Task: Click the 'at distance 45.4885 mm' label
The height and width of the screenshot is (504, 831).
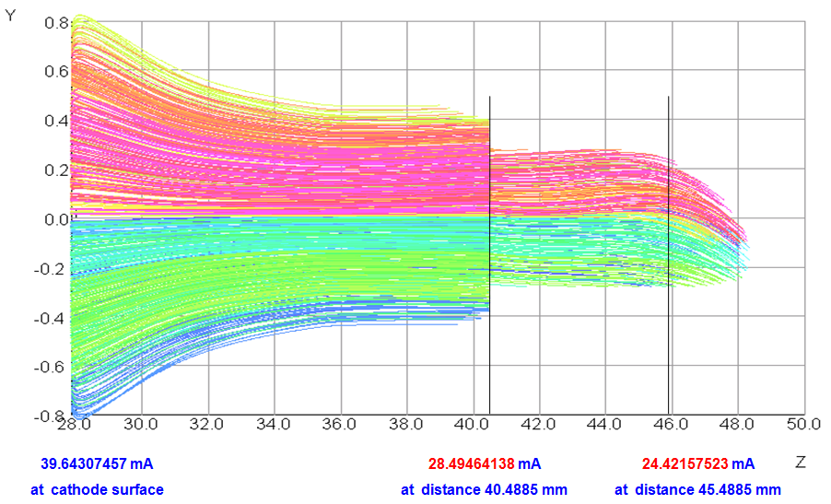Action: tap(697, 489)
